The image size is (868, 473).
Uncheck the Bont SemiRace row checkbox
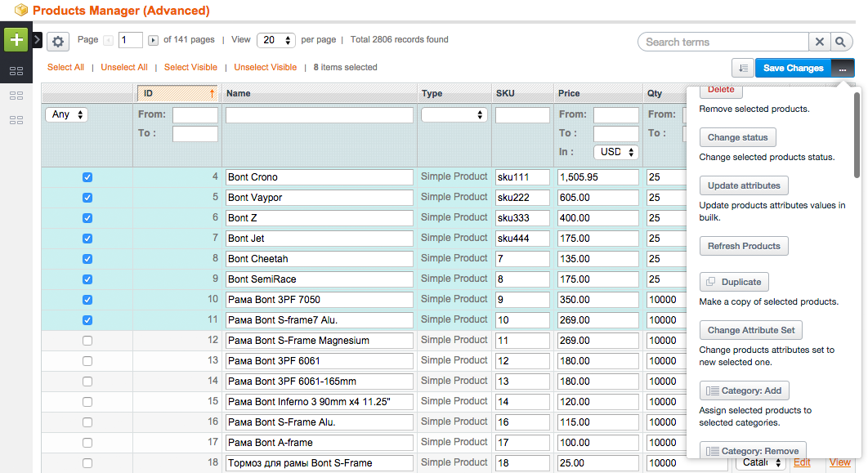87,279
